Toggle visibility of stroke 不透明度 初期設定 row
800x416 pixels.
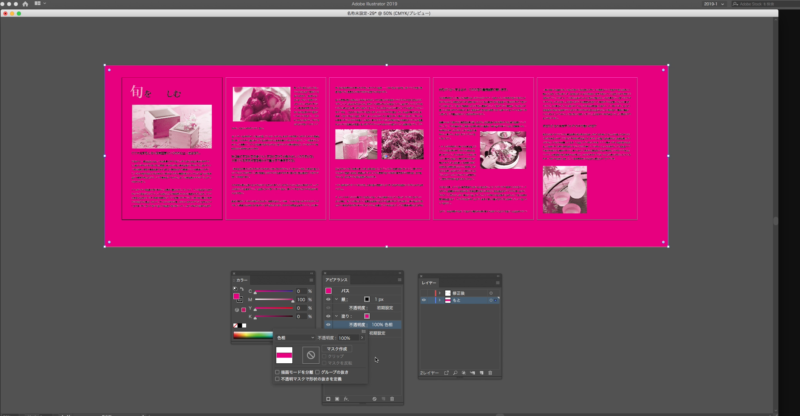(x=328, y=308)
